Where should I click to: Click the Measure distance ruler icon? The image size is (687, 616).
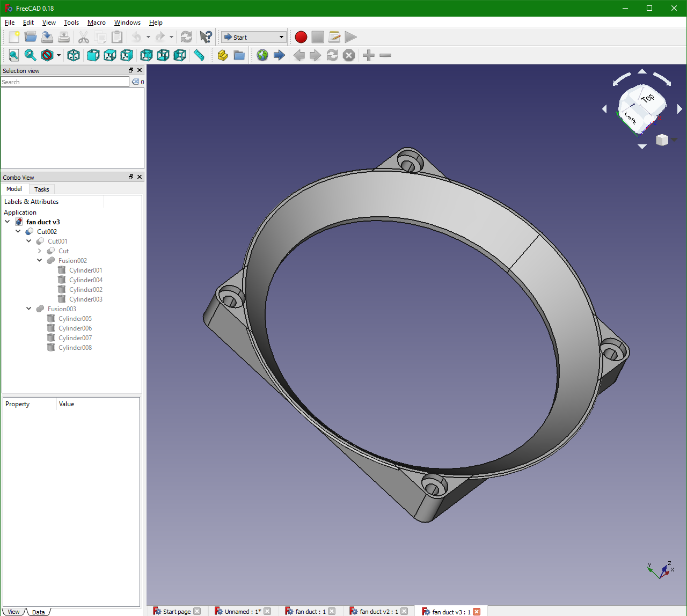point(199,55)
